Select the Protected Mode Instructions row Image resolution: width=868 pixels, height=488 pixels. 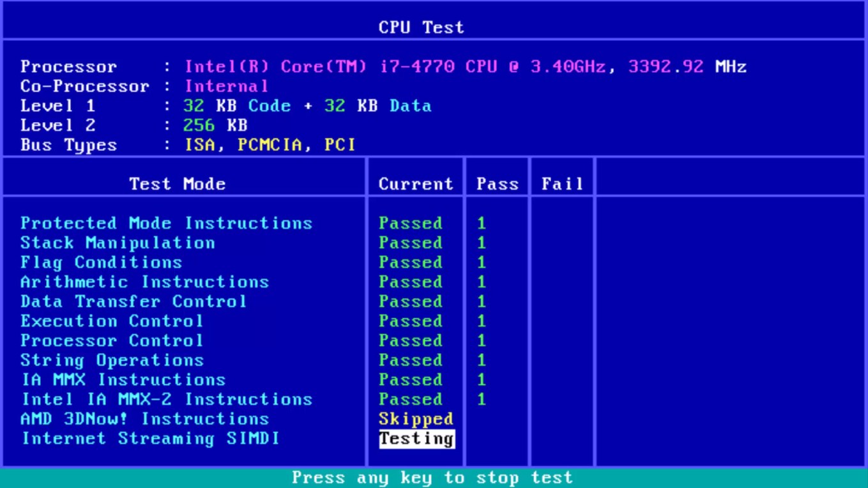[166, 223]
